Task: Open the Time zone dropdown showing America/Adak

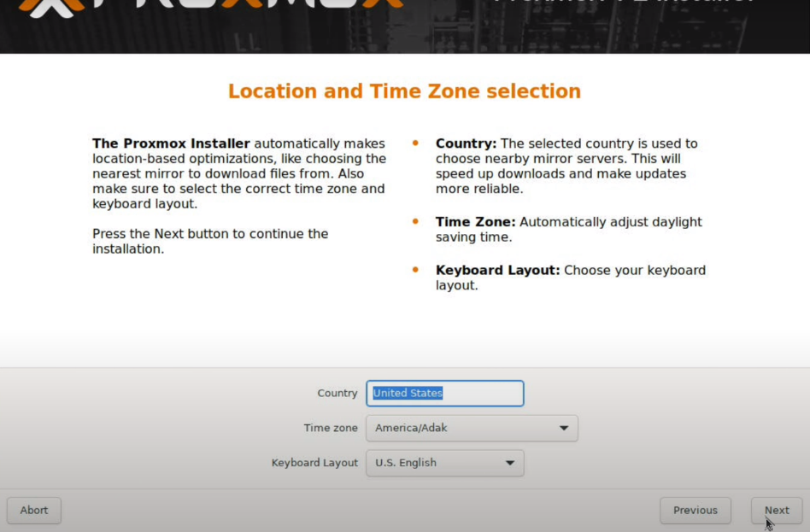Action: click(x=472, y=428)
